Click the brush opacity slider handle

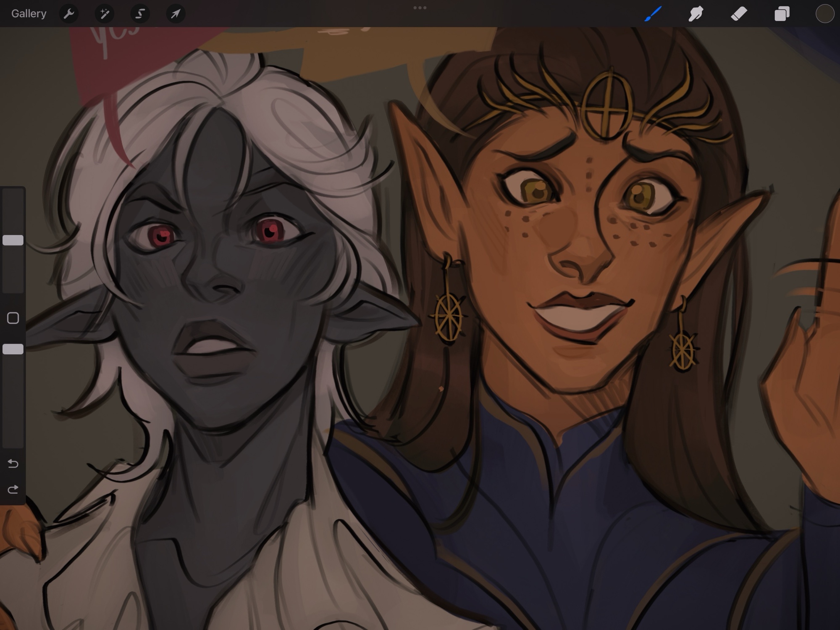(13, 349)
